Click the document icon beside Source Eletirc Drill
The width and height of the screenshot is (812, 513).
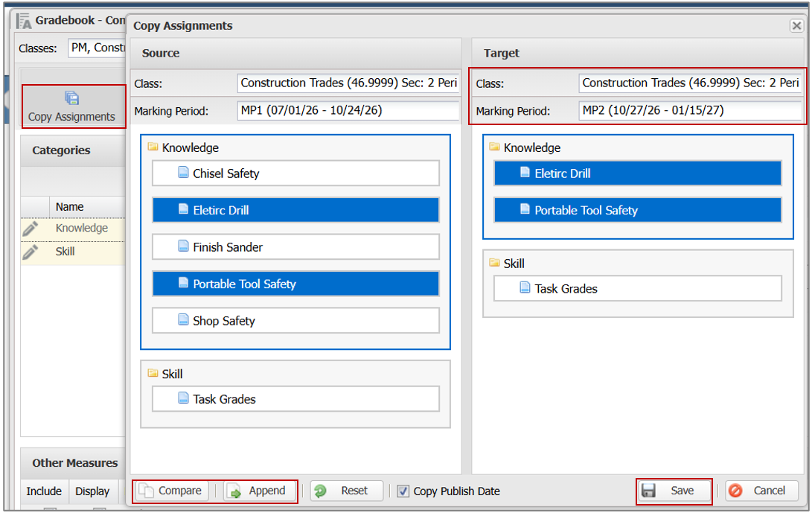pos(183,209)
